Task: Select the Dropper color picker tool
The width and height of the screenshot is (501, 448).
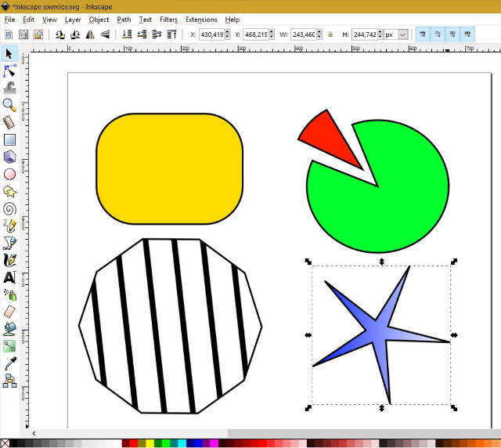Action: coord(9,363)
